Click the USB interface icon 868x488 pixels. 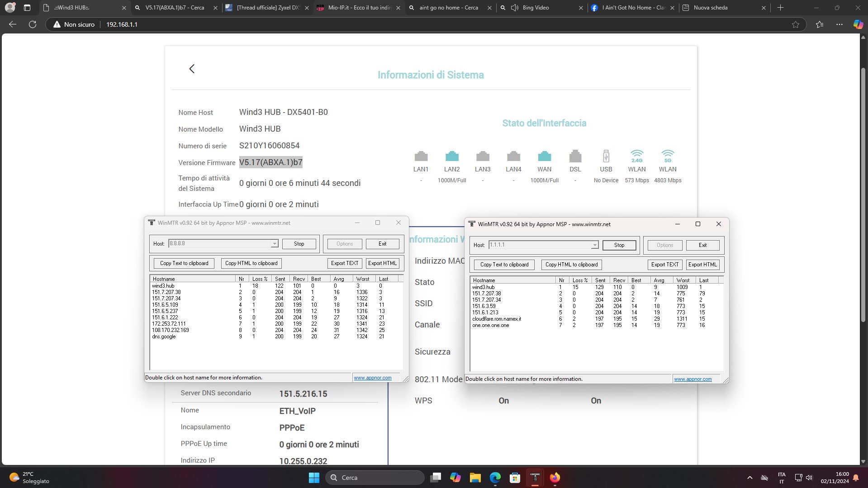point(606,156)
